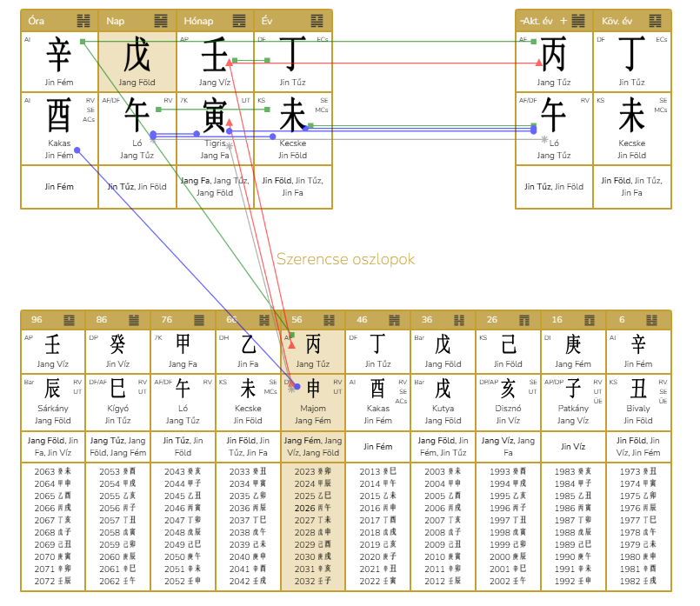700x606 pixels.
Task: Click the hexagram icon in Óra header
Action: pyautogui.click(x=83, y=21)
